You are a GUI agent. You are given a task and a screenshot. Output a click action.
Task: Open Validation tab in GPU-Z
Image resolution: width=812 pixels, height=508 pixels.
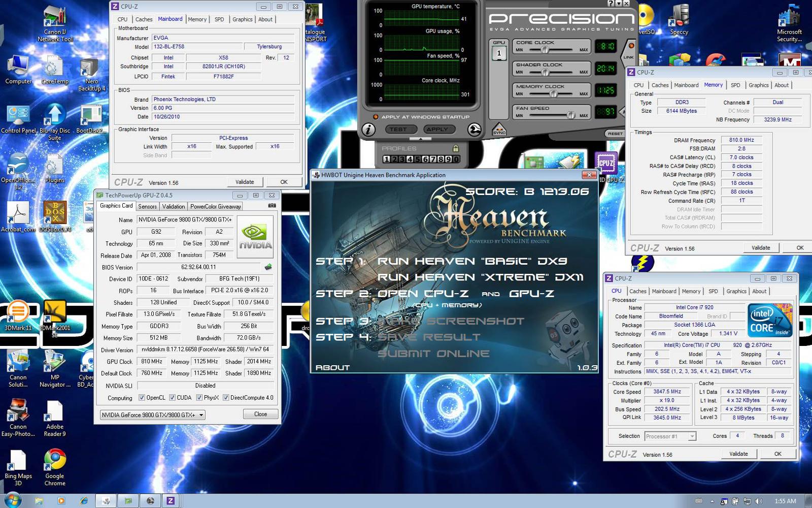[x=174, y=207]
